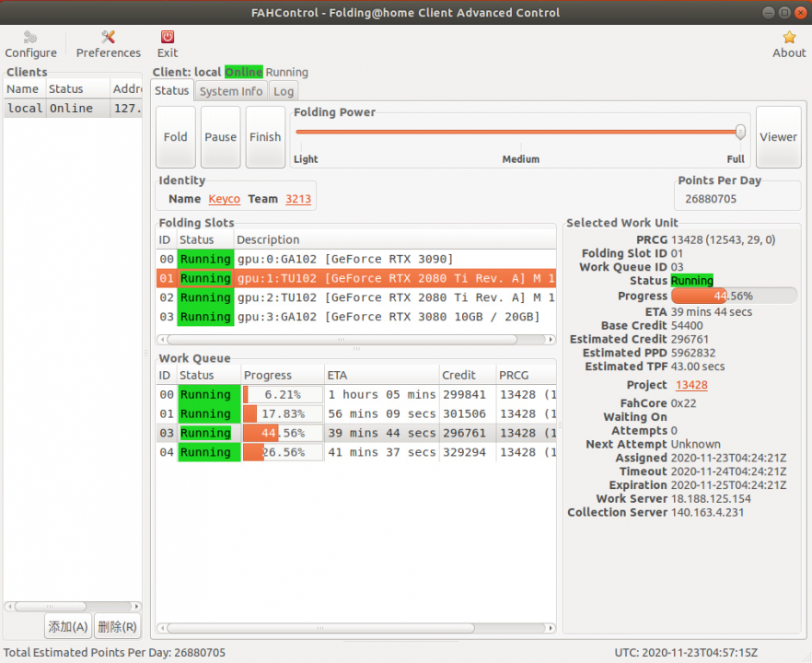This screenshot has height=663, width=812.
Task: Click the 删除(R) remove client button
Action: click(118, 627)
